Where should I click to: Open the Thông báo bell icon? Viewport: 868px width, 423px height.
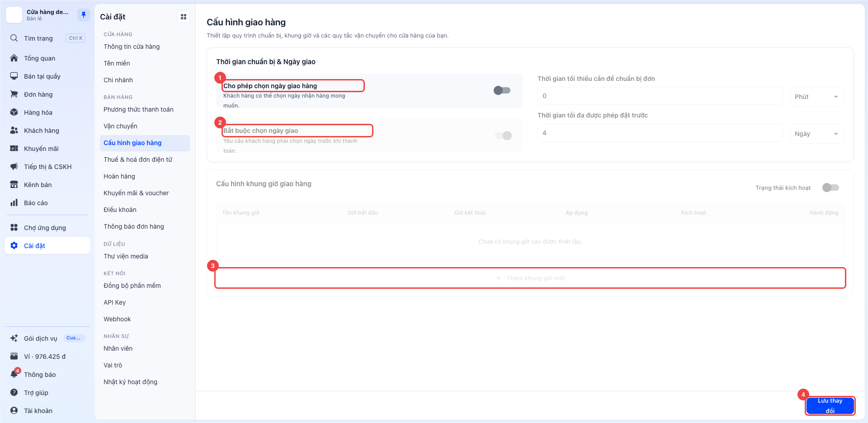tap(14, 374)
